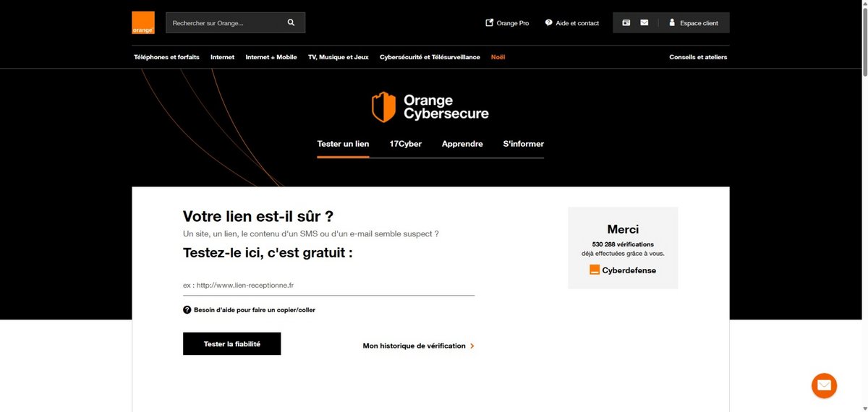
Task: Open Mon historique de vérification
Action: pos(414,346)
